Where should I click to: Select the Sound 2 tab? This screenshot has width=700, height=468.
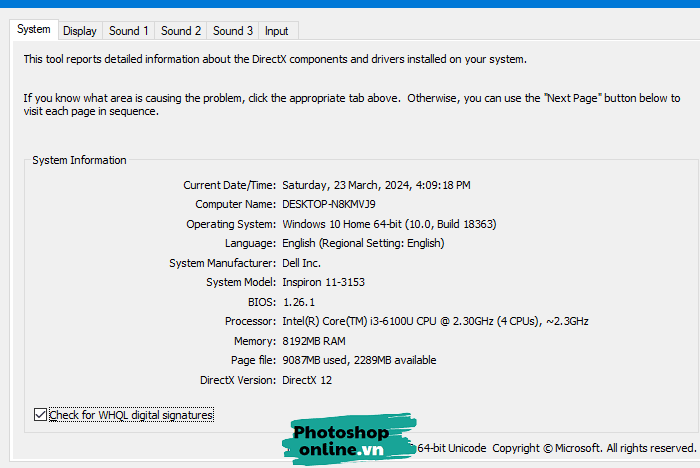pos(181,31)
